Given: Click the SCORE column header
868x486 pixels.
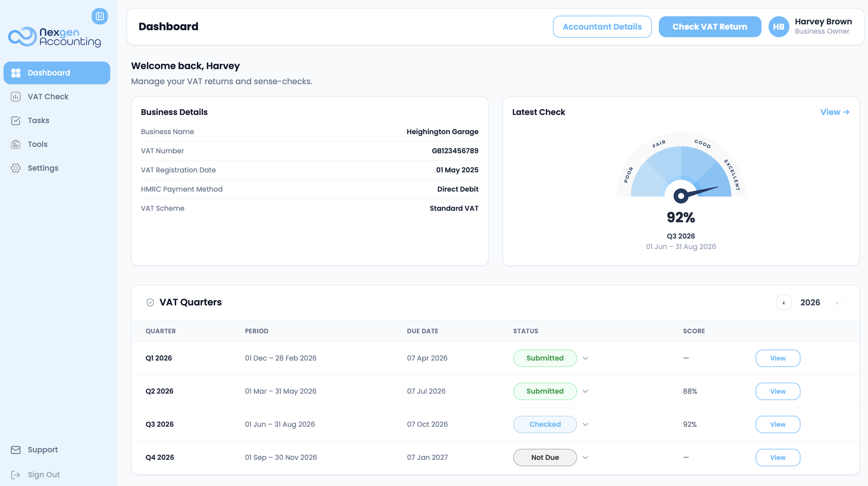Looking at the screenshot, I should click(694, 331).
